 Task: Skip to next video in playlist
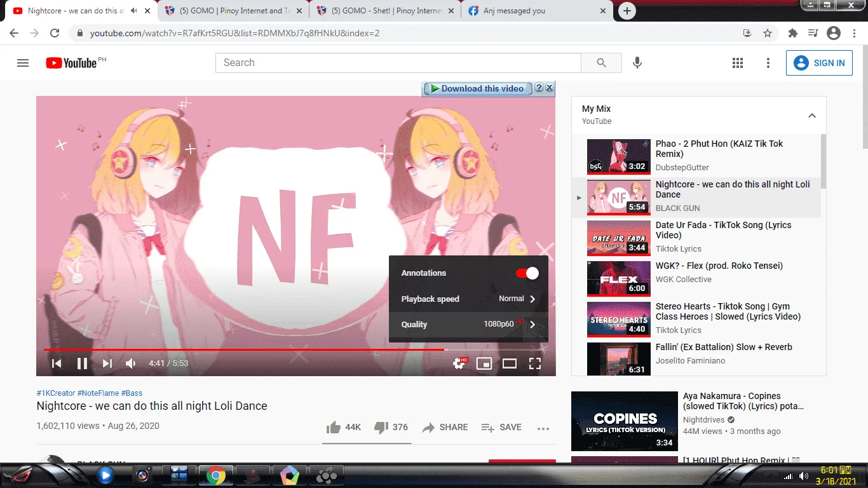click(107, 363)
